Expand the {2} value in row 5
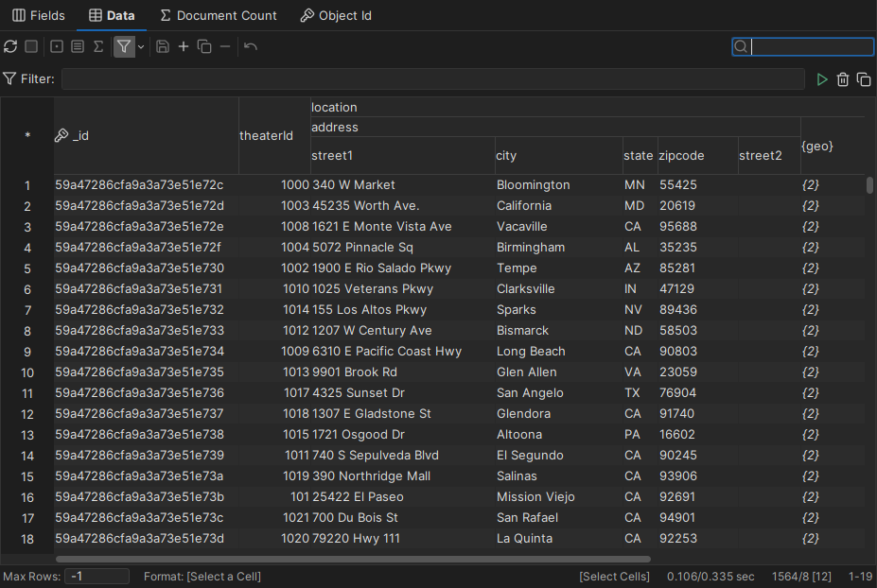The width and height of the screenshot is (877, 588). (810, 268)
